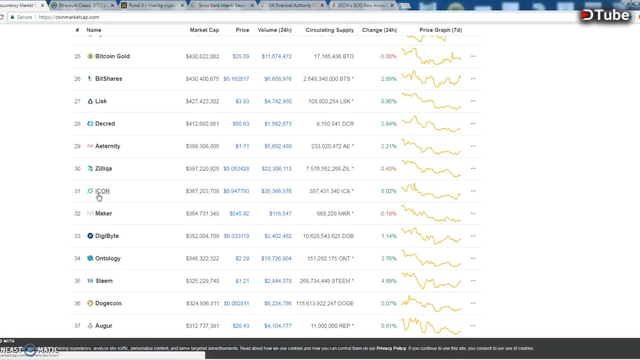Click the BitShares 7d price graph
640x360 pixels.
[x=431, y=79]
